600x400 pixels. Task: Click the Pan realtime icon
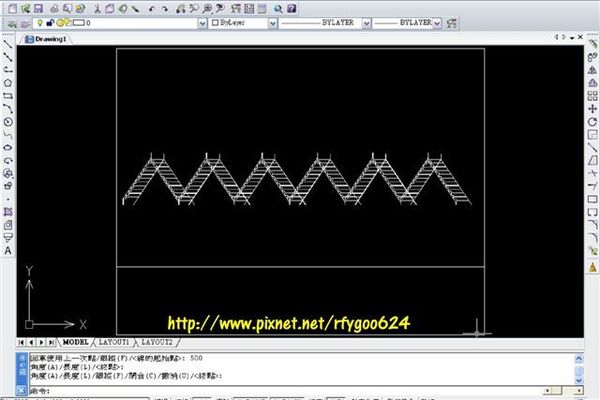pyautogui.click(x=181, y=8)
